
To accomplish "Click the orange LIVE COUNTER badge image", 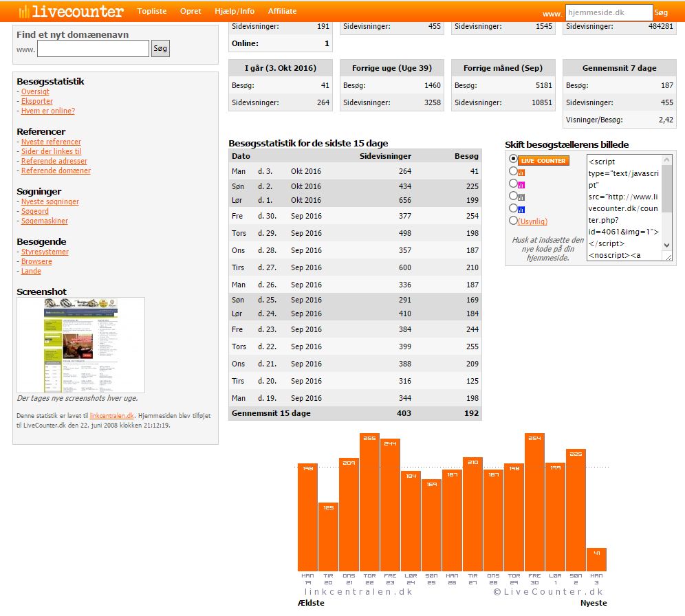I will (543, 161).
